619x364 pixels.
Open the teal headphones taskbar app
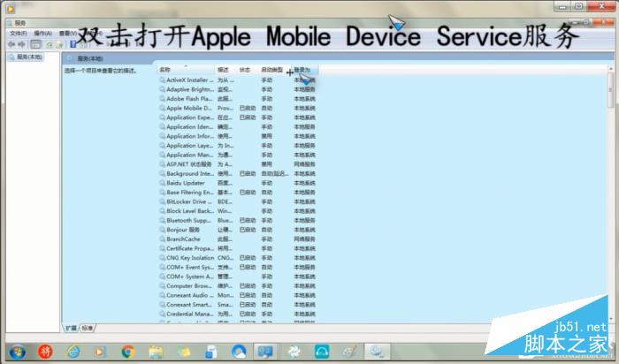[x=322, y=352]
